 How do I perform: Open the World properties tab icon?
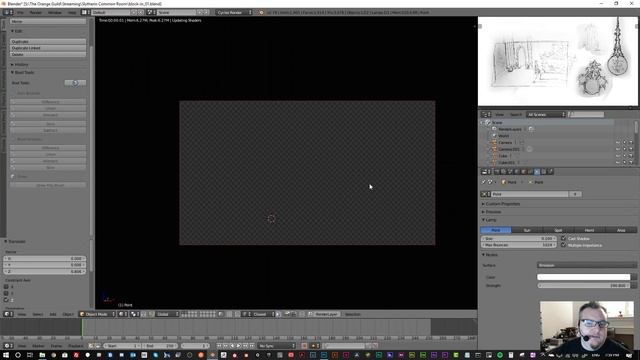(517, 172)
